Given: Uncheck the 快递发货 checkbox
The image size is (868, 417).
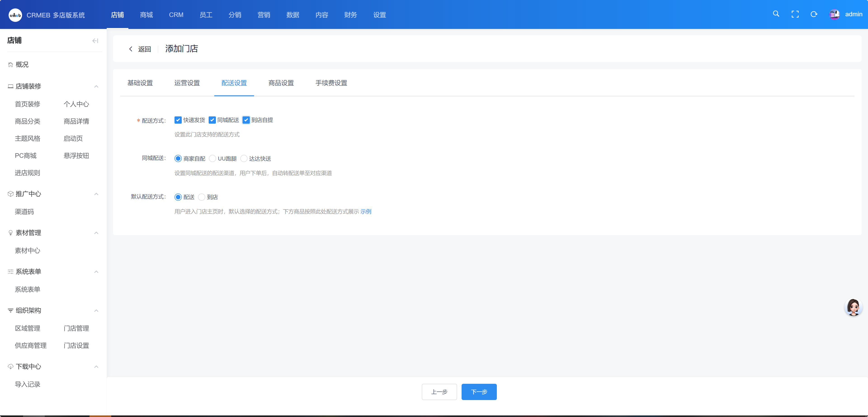Looking at the screenshot, I should click(178, 120).
